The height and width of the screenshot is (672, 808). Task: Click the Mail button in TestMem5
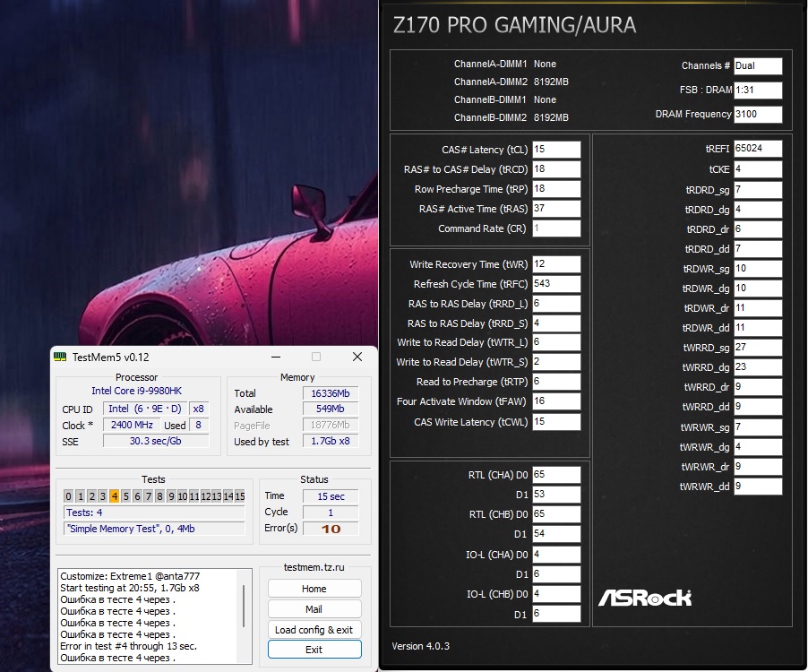[x=314, y=609]
